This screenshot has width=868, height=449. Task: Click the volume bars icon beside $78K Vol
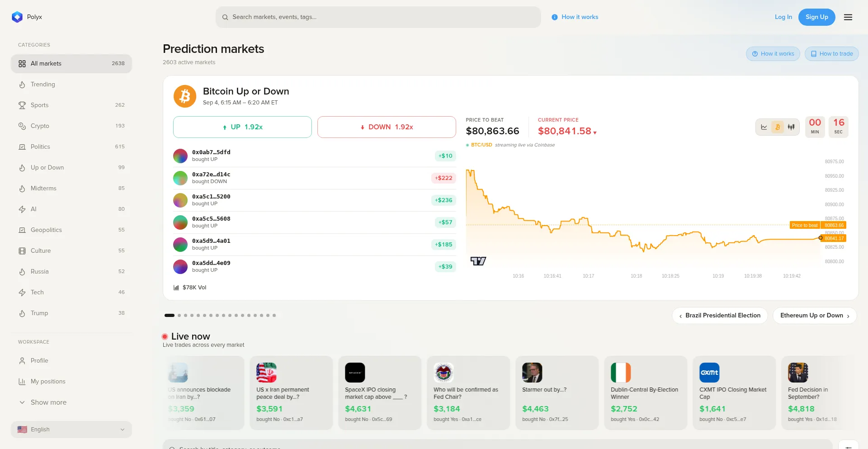(x=176, y=288)
